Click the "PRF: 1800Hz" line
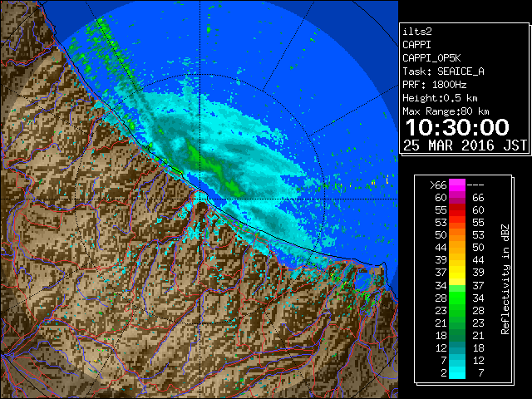532x399 pixels. click(435, 85)
